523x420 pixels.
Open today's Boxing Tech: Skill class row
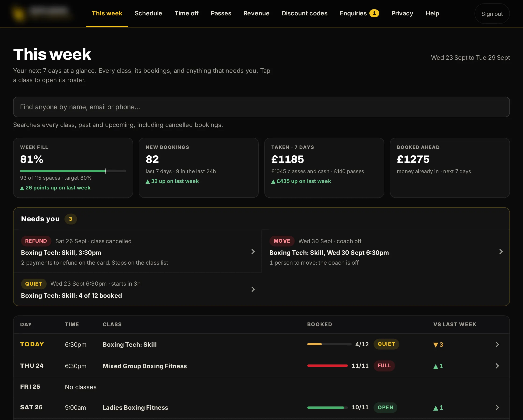pyautogui.click(x=261, y=344)
